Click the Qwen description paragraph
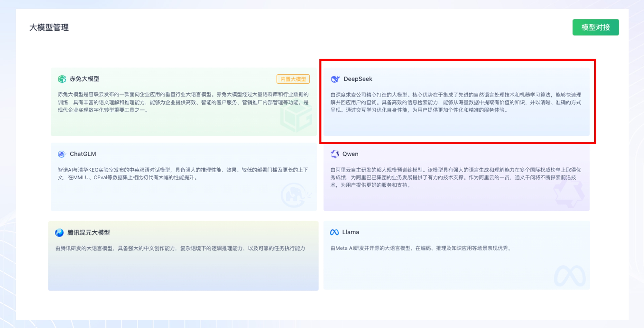 point(455,177)
